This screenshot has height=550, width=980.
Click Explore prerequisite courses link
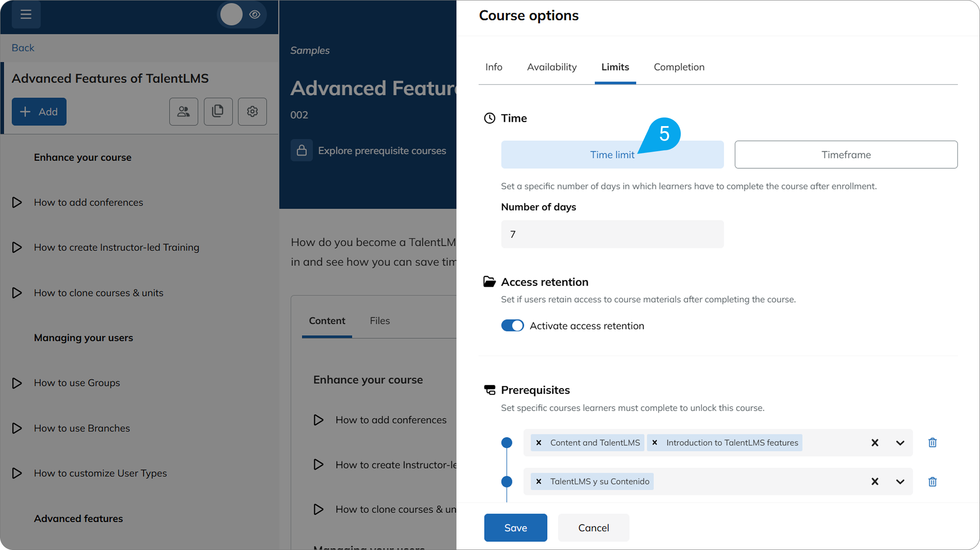pos(382,151)
